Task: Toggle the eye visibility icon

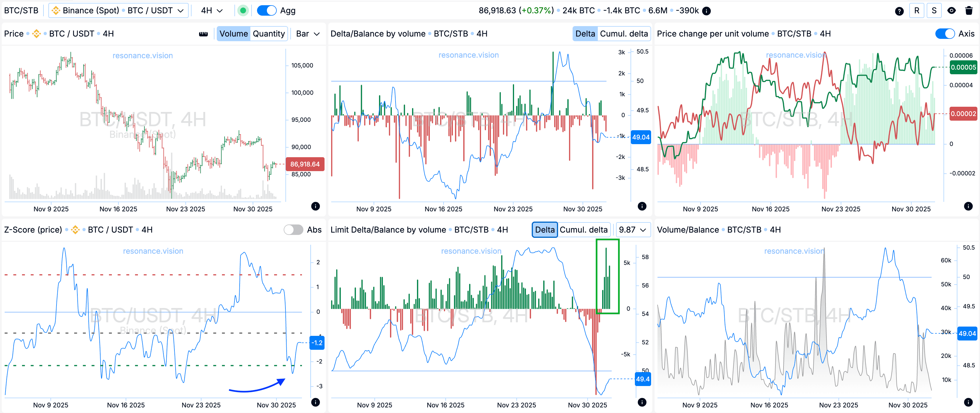Action: (x=952, y=11)
